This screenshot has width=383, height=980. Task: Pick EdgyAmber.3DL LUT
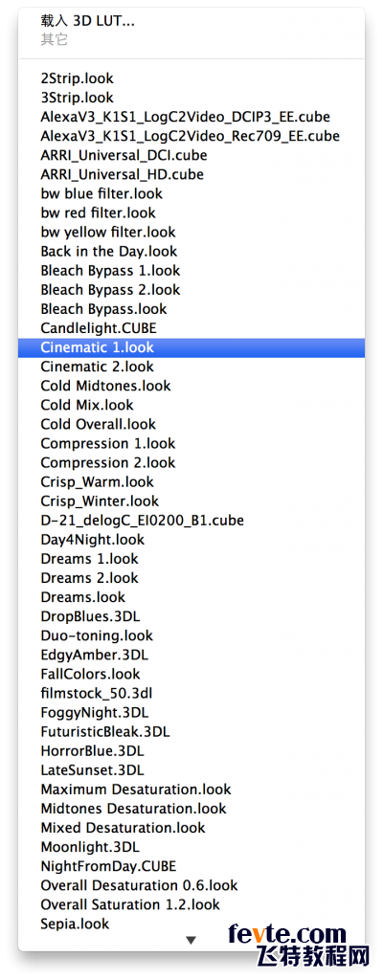[x=191, y=655]
